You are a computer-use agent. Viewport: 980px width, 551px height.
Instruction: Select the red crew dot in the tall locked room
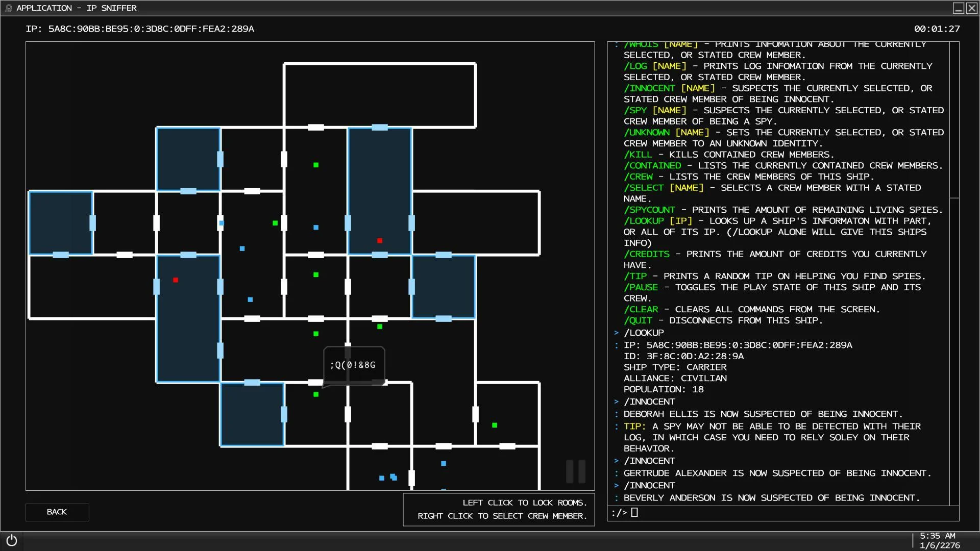point(380,241)
